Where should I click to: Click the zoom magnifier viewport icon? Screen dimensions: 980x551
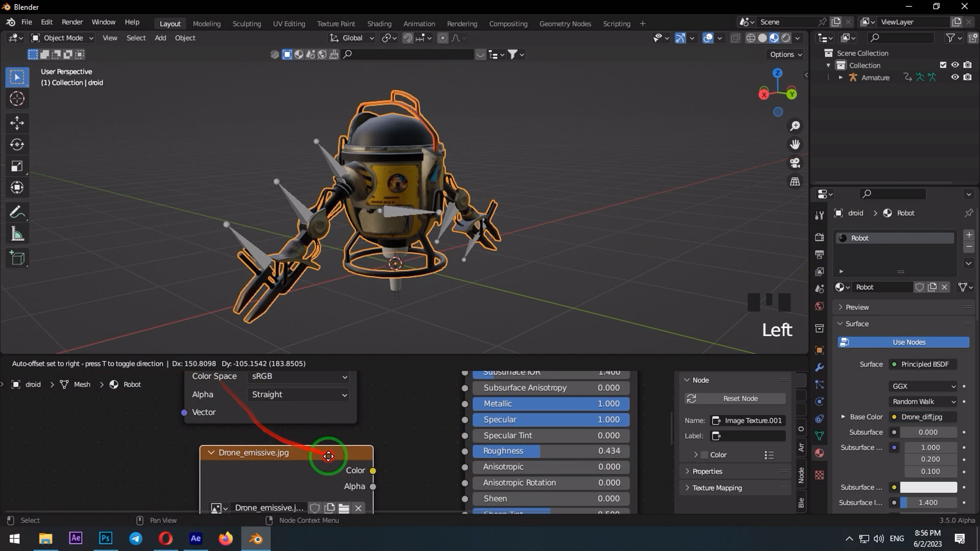795,126
